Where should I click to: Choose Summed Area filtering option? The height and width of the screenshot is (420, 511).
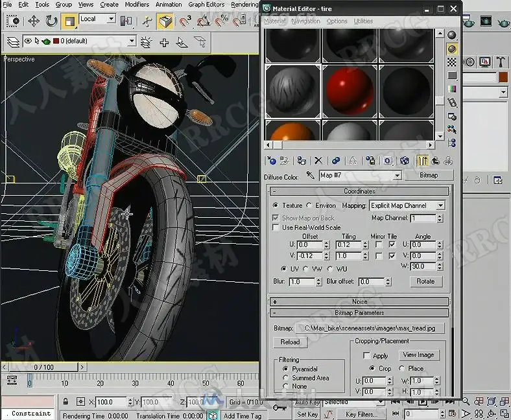(286, 378)
